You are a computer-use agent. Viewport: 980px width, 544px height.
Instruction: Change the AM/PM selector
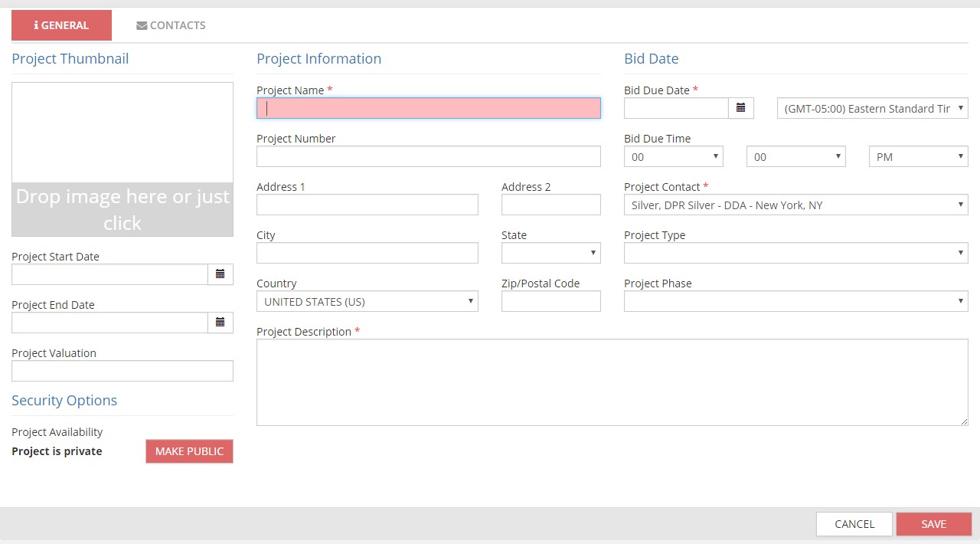coord(918,157)
